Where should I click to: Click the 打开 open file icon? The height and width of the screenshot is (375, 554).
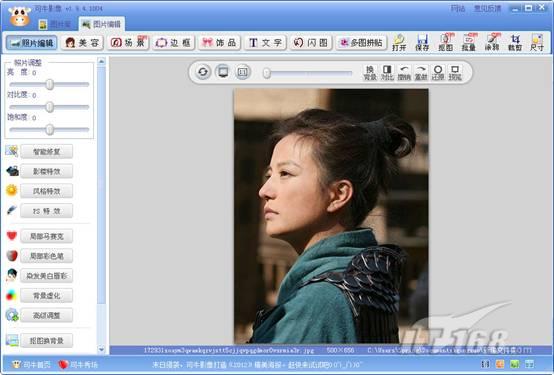(x=399, y=42)
